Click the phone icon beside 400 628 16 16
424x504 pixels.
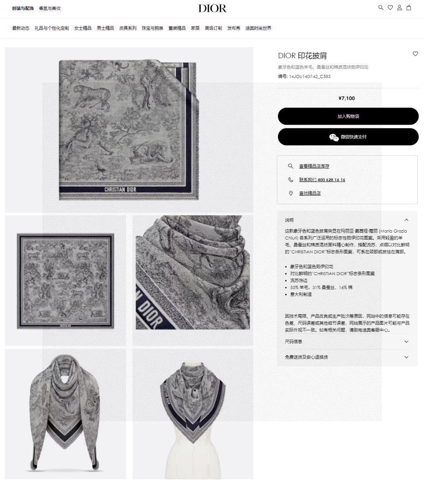(x=291, y=180)
